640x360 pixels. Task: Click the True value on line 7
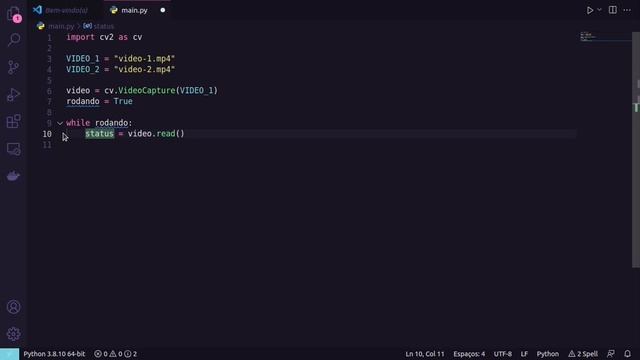point(123,101)
